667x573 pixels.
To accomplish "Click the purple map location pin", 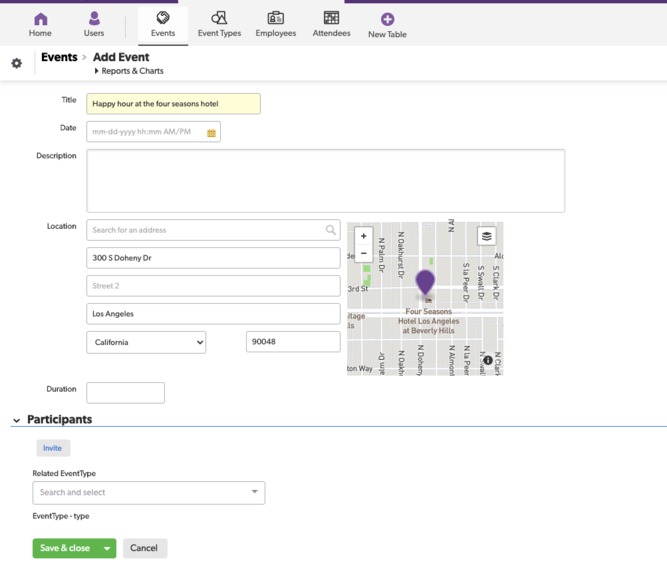I will coord(425,282).
